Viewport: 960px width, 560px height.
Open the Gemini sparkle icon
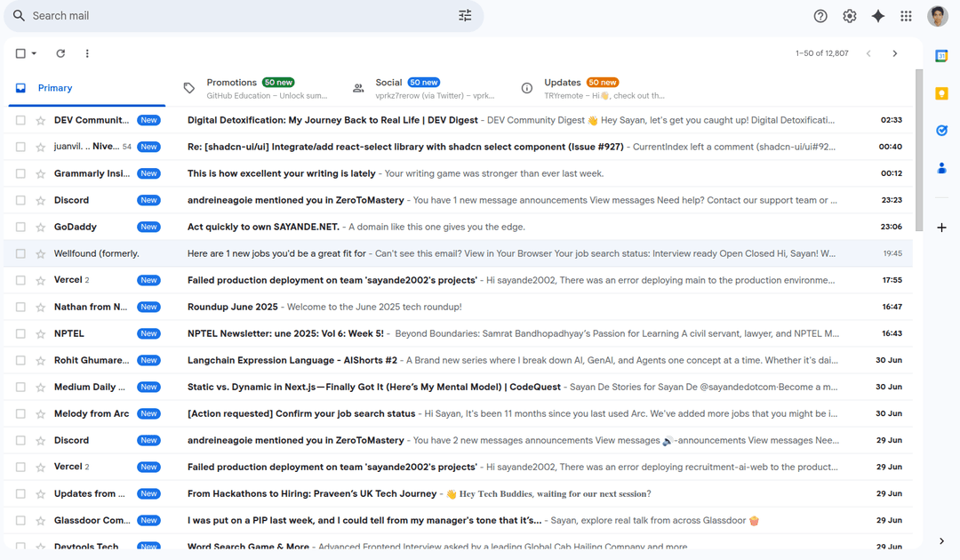click(878, 15)
